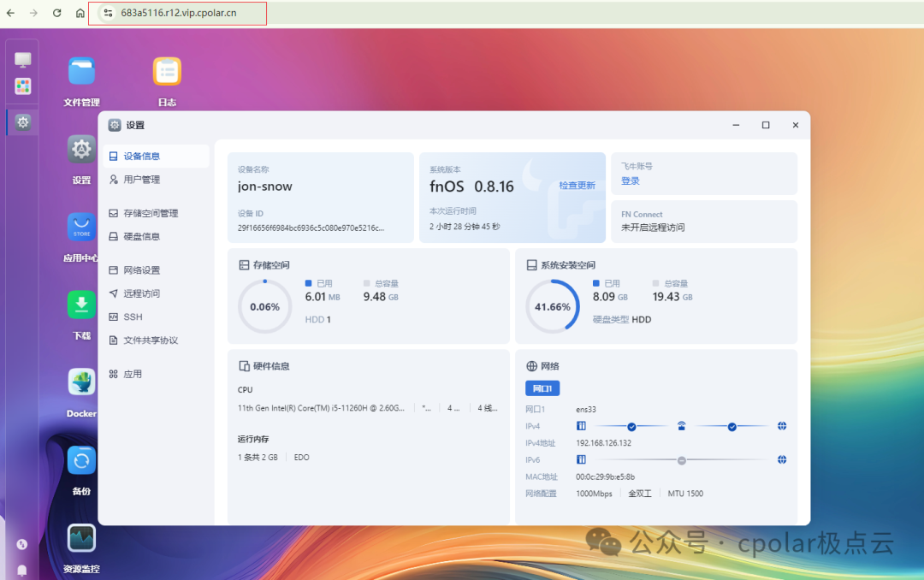Viewport: 924px width, 580px height.
Task: Click the IPv4 address 192.168.126.132
Action: [x=603, y=443]
